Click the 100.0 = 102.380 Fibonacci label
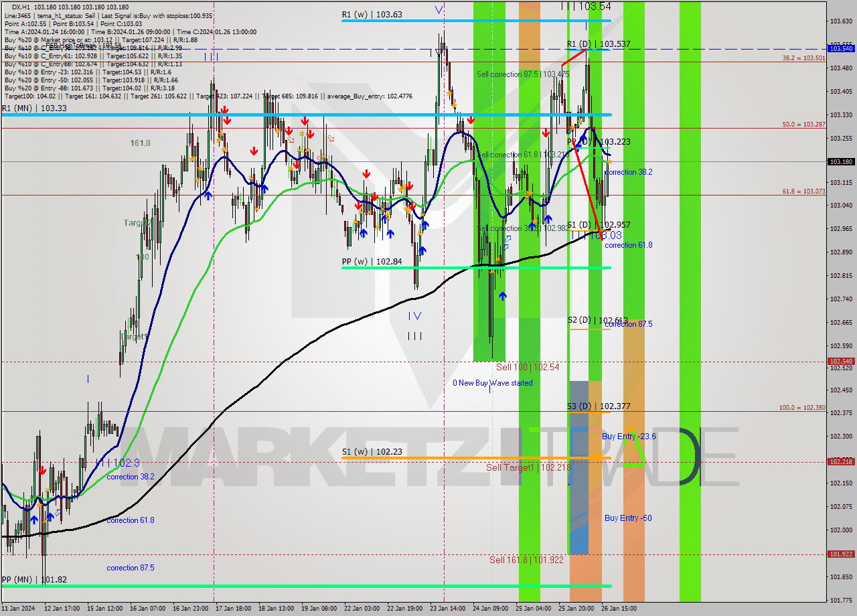 (802, 407)
